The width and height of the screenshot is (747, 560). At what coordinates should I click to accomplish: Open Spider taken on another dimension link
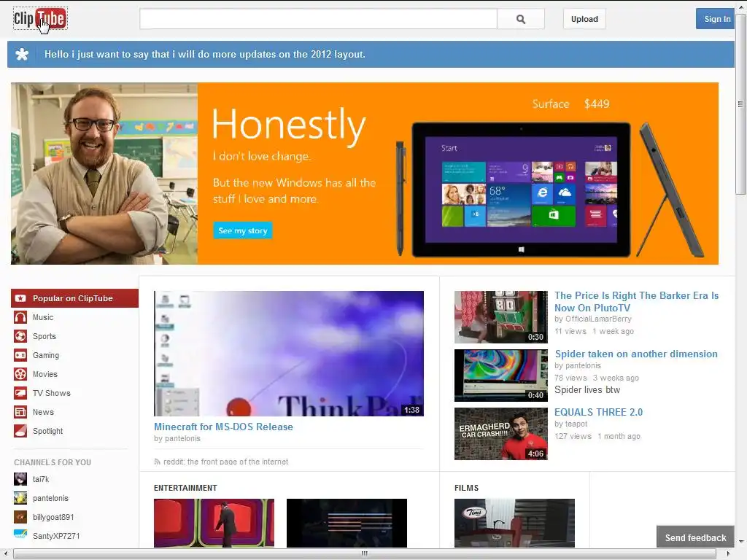(x=636, y=354)
